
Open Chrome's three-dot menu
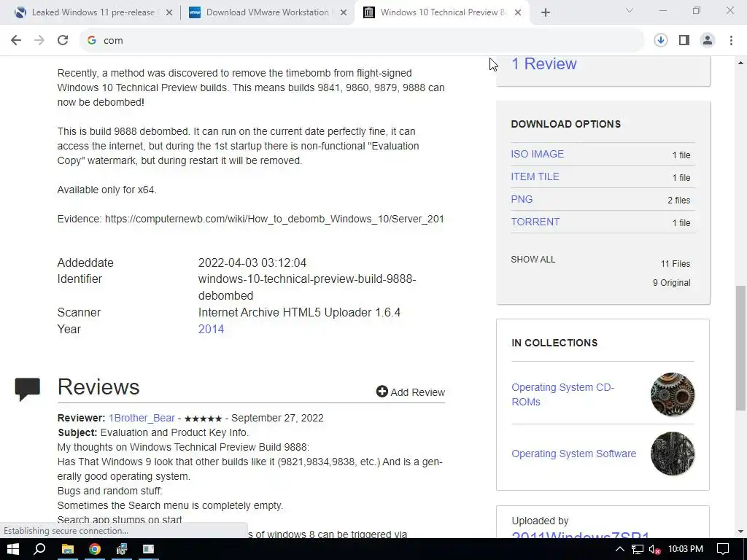pyautogui.click(x=731, y=41)
